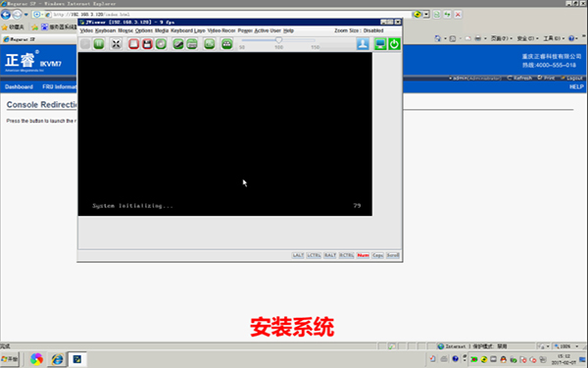This screenshot has width=588, height=368.
Task: Click the Internet Explorer taskbar icon
Action: pyautogui.click(x=57, y=359)
